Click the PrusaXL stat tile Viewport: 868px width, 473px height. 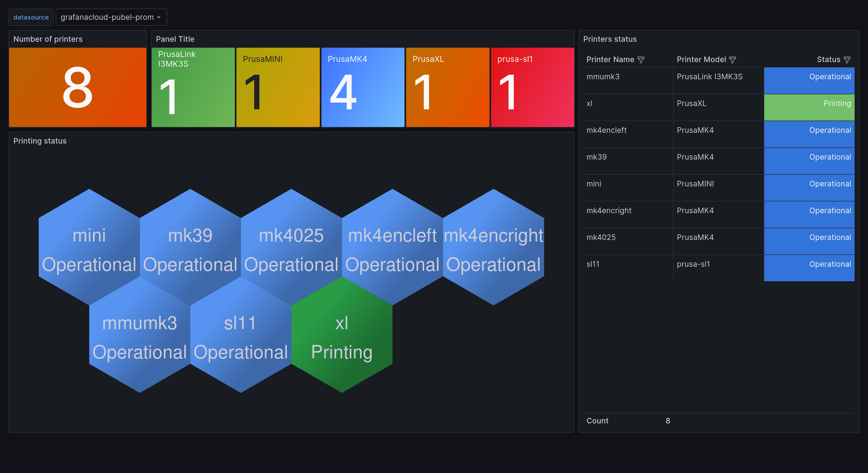tap(448, 87)
